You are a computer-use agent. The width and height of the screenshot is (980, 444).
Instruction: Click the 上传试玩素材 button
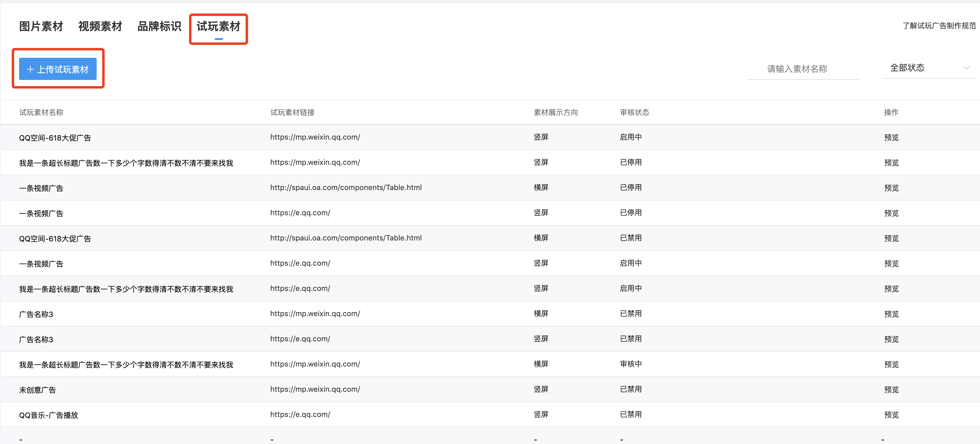(58, 69)
